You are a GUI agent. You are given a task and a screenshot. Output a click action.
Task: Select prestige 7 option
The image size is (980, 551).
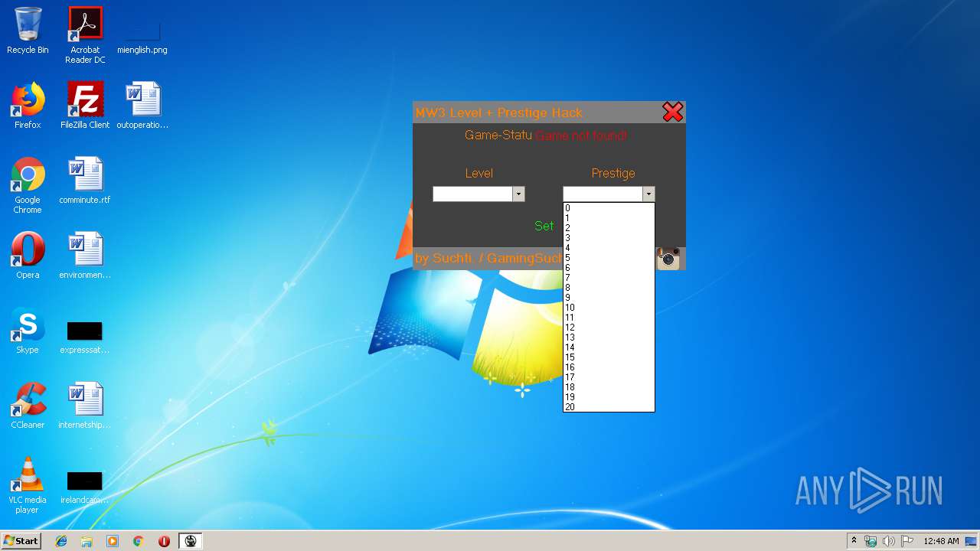609,278
